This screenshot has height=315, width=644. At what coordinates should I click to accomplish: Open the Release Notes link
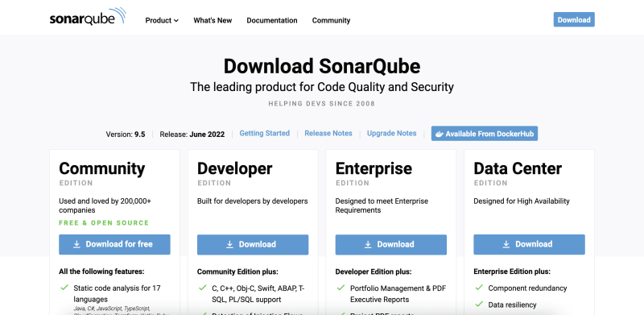click(328, 133)
